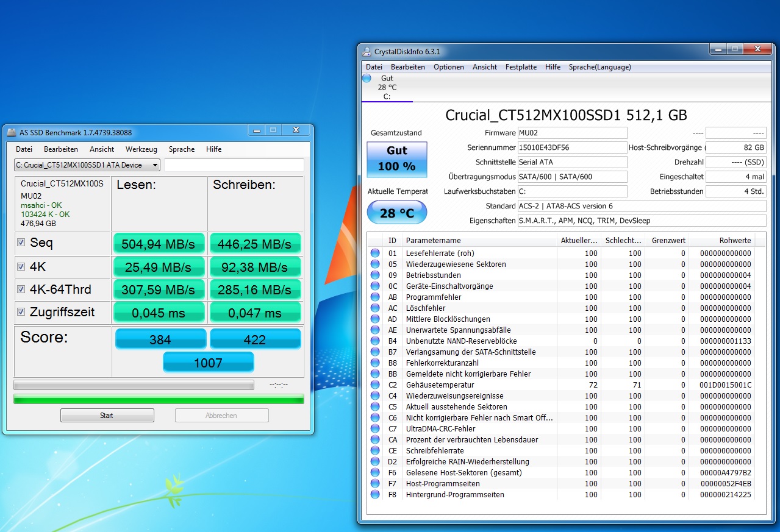Click status orb for Hintergrund-Programmseiten row
Screen dimensions: 780x532
pos(375,494)
